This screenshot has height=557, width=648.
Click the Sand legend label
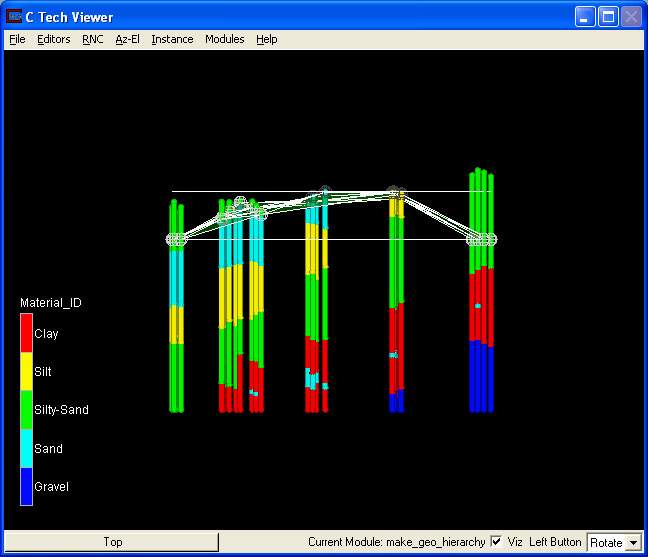48,448
